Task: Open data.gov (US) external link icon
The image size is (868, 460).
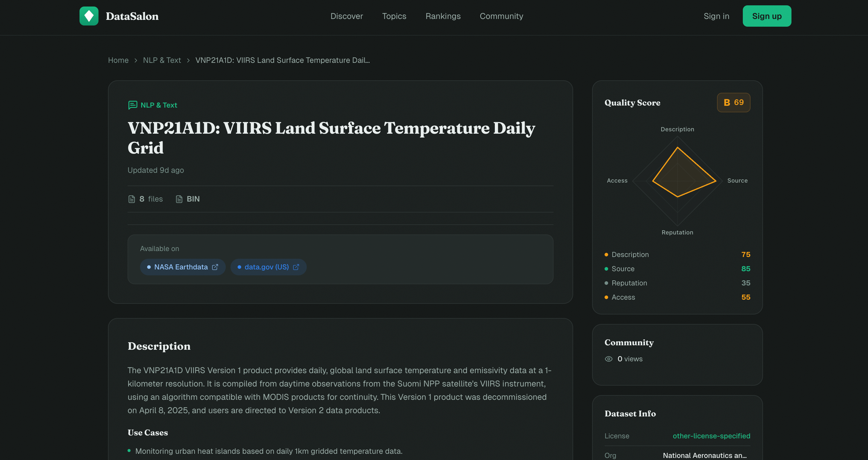Action: [296, 267]
